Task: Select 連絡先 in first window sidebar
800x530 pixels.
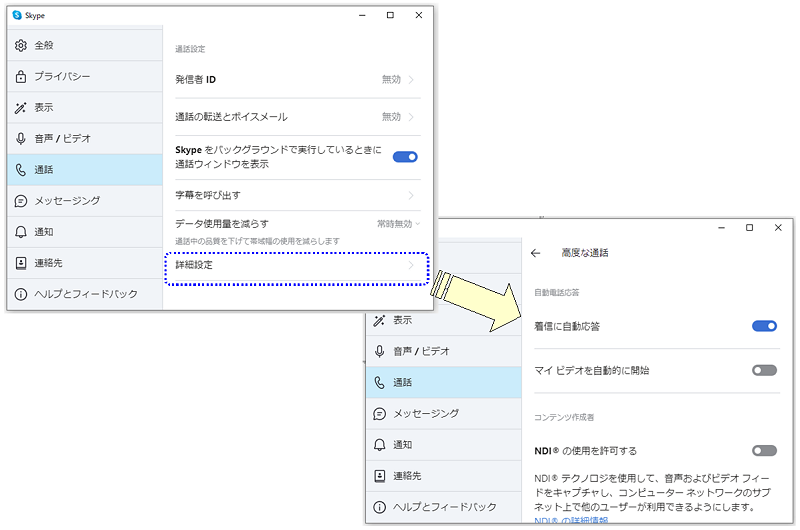Action: (x=85, y=263)
